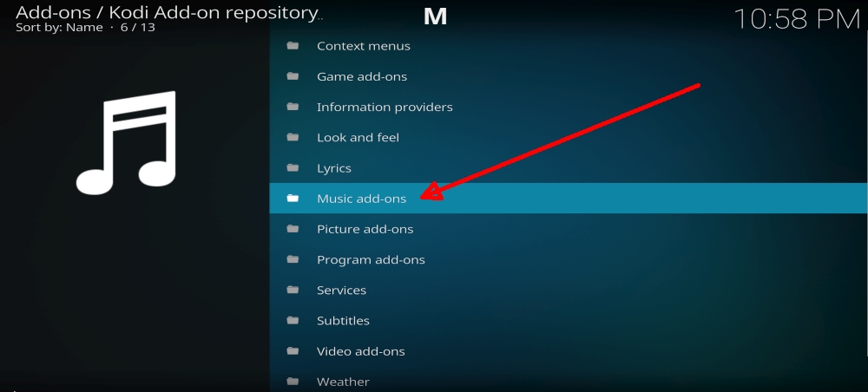Click the folder icon beside Video add-ons

[293, 350]
